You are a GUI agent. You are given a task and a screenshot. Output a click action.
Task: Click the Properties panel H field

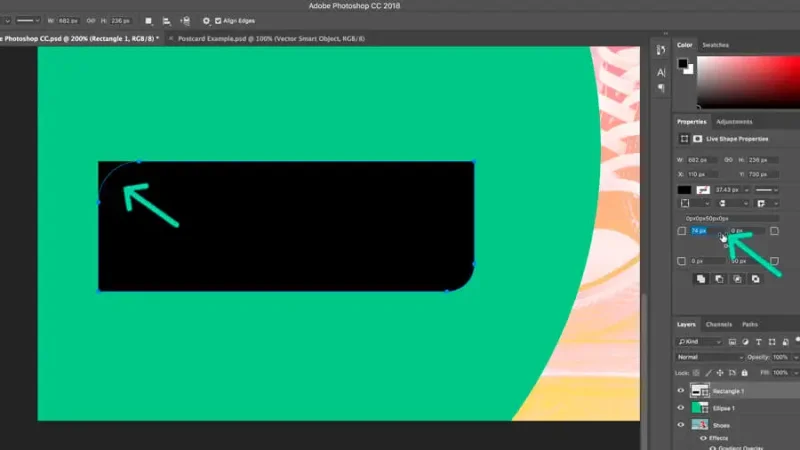[x=762, y=160]
